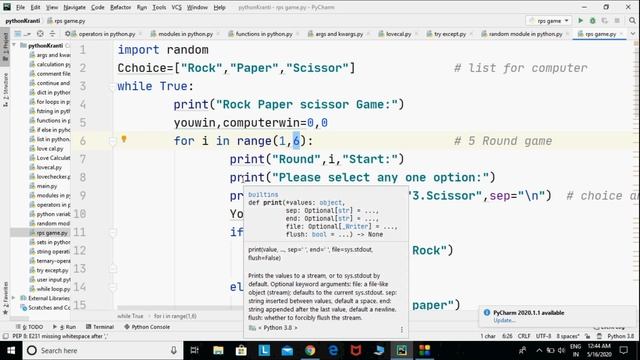Click the Collapse All icon in Project panel

52,34
